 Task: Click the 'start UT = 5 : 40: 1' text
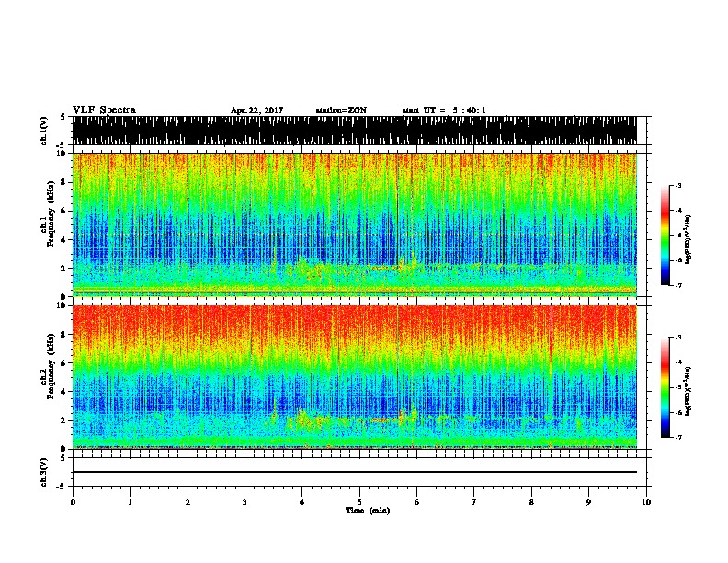(x=444, y=110)
